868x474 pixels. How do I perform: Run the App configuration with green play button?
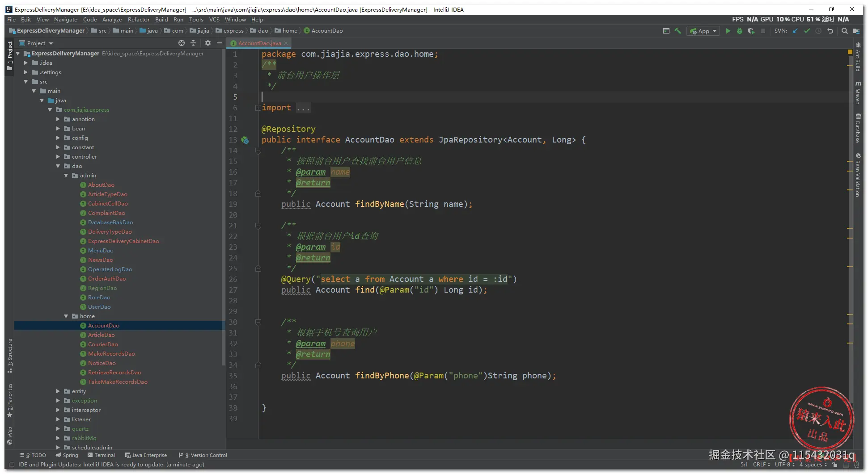tap(728, 31)
